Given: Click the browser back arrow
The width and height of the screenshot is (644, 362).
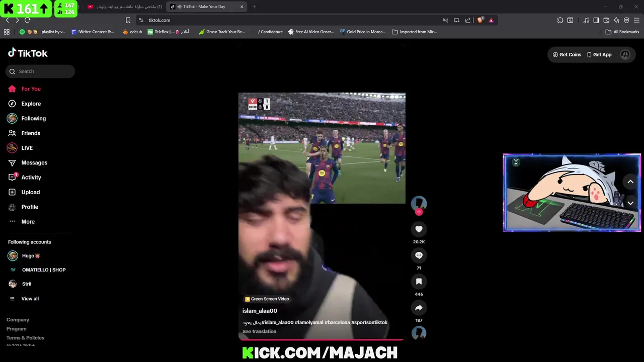Looking at the screenshot, I should [7, 20].
